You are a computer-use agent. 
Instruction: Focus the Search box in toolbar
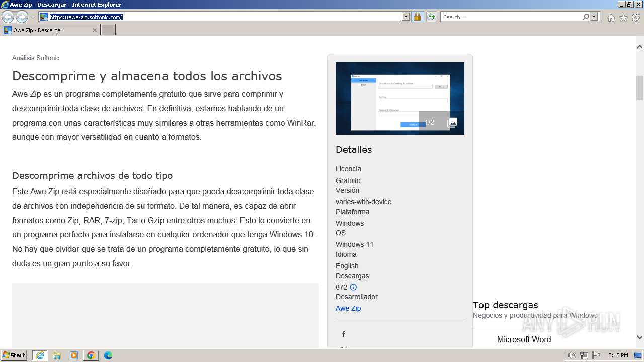tap(511, 17)
